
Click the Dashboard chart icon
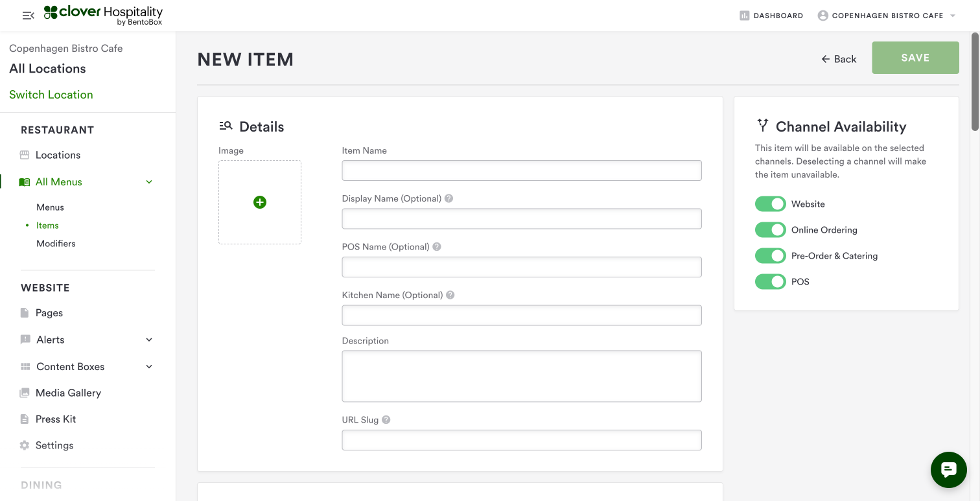pos(745,16)
